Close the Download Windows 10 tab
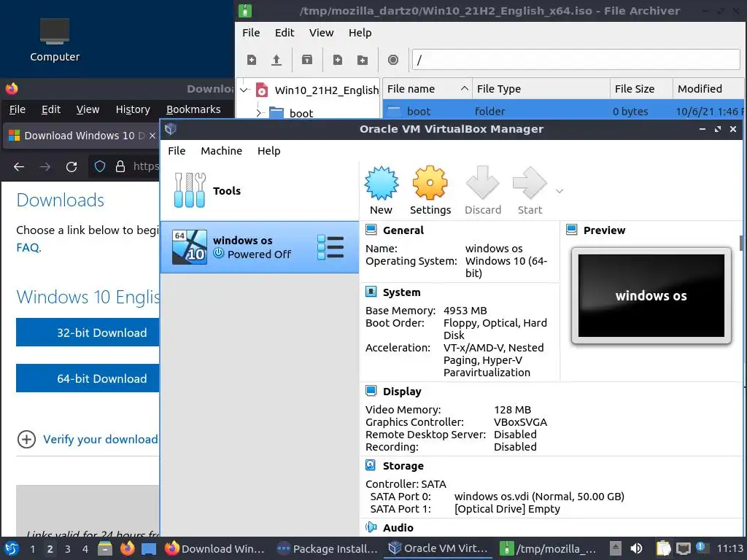Image resolution: width=747 pixels, height=560 pixels. (152, 136)
